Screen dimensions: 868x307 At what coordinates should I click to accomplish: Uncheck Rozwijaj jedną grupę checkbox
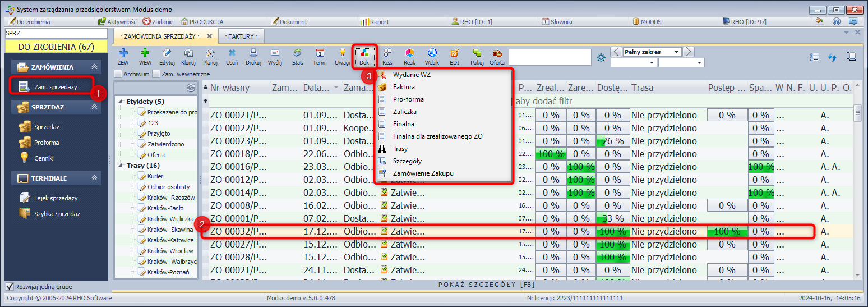(x=9, y=286)
